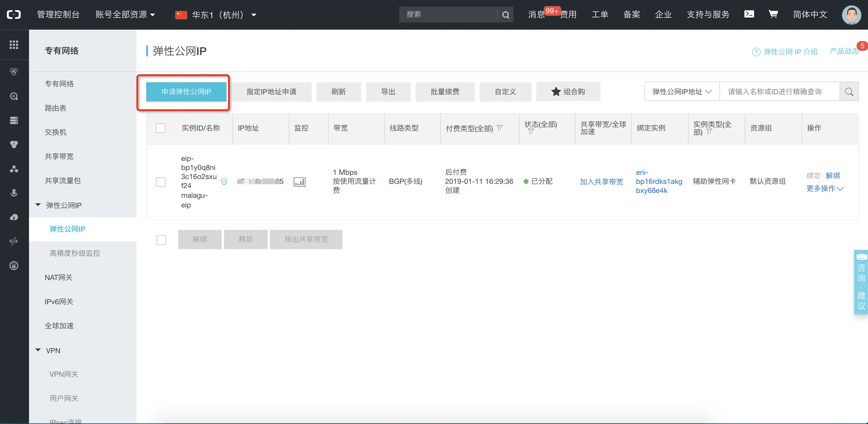Open the user avatar profile
The height and width of the screenshot is (424, 868).
click(851, 15)
